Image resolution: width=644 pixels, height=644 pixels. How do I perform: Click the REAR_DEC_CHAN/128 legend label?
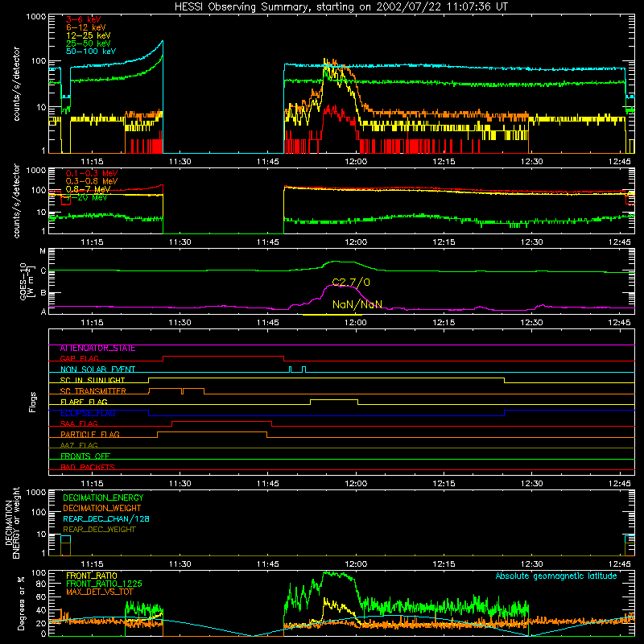106,518
